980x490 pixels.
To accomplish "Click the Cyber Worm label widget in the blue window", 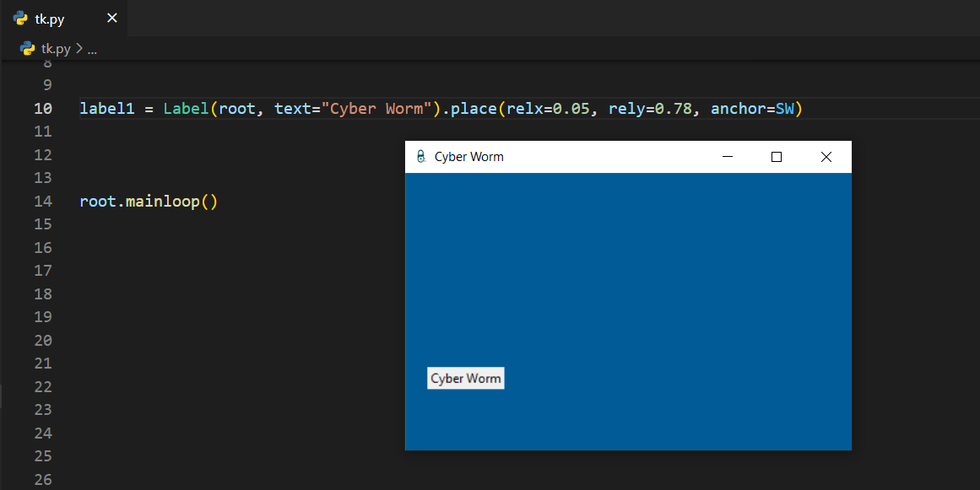I will pos(466,379).
